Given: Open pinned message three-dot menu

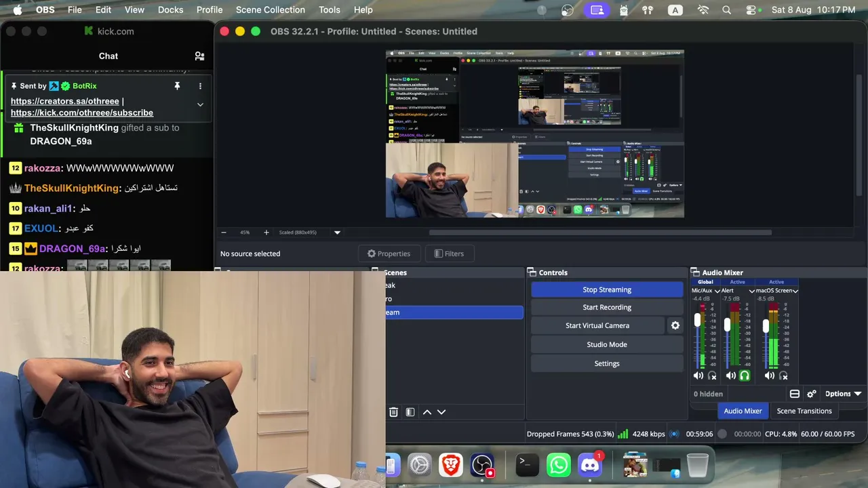Looking at the screenshot, I should click(x=200, y=86).
